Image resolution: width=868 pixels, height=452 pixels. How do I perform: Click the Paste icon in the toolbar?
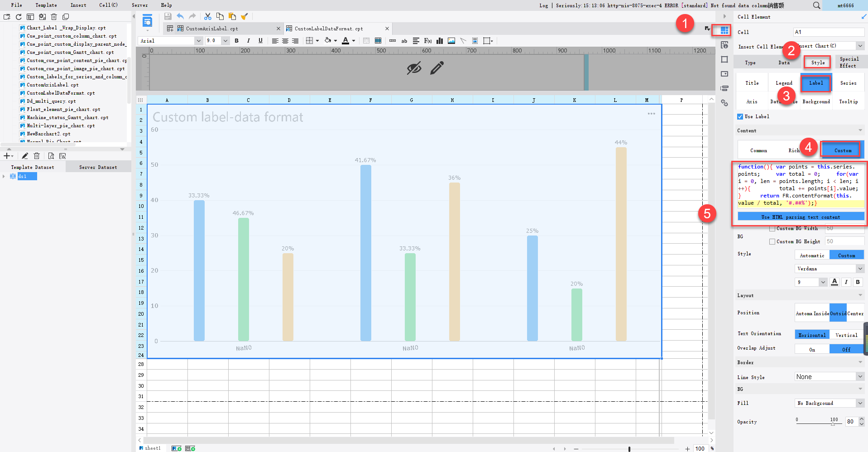point(232,16)
